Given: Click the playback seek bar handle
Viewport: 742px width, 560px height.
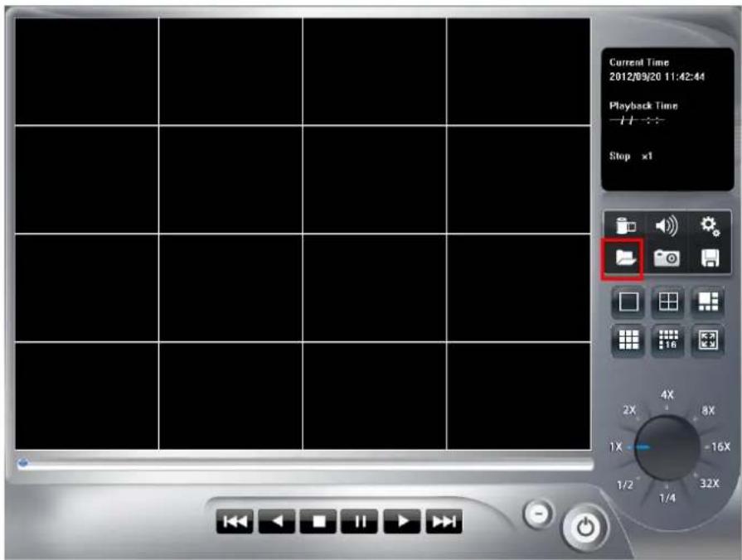Looking at the screenshot, I should coord(22,464).
